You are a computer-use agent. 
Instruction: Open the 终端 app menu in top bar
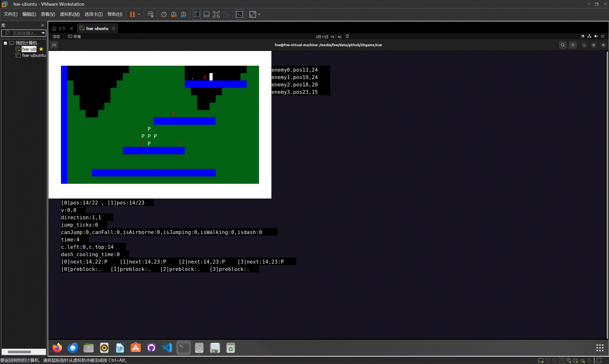pyautogui.click(x=74, y=37)
